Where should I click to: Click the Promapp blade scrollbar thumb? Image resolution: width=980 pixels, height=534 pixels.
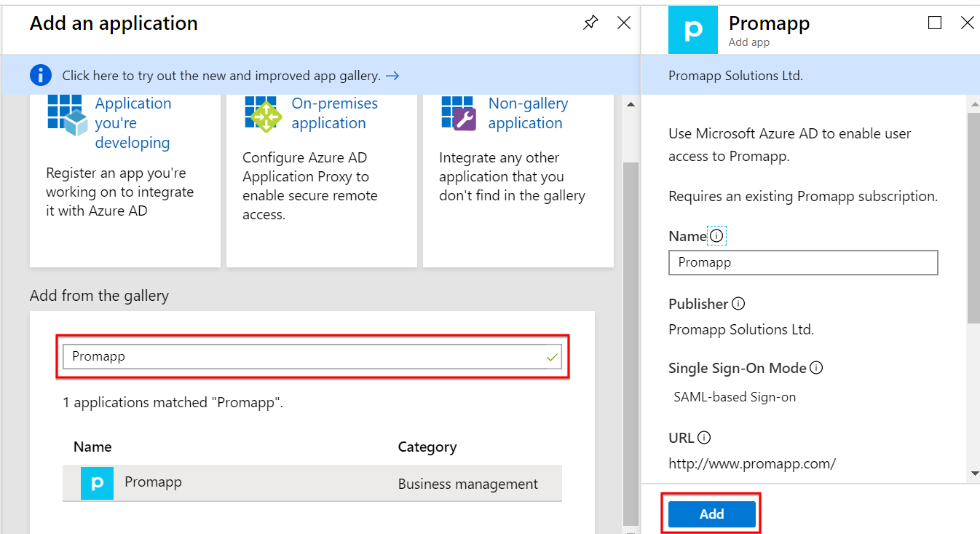pyautogui.click(x=974, y=217)
